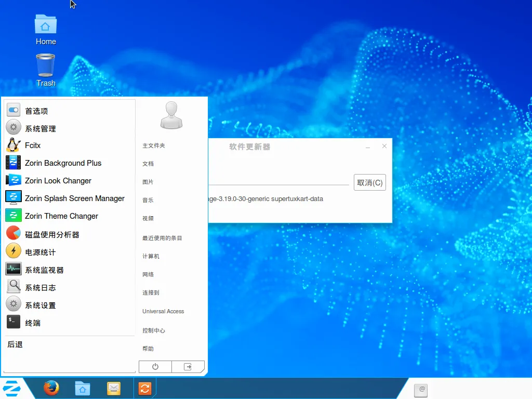This screenshot has height=399, width=532.
Task: Open the Fcitx input method entry
Action: coord(32,145)
